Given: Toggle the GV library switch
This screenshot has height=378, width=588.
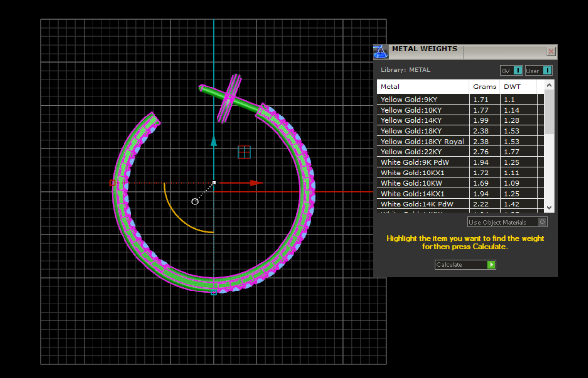Looking at the screenshot, I should pos(517,71).
